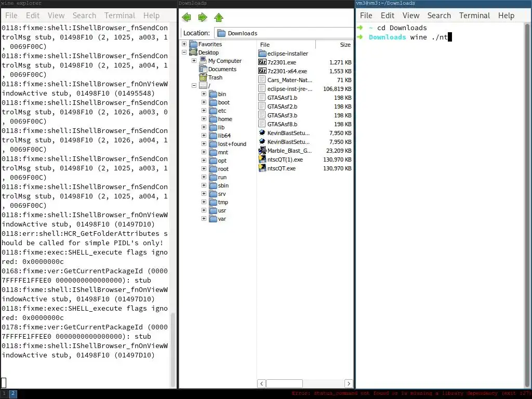Sort the file list by the File column header
This screenshot has width=532, height=399.
point(286,45)
